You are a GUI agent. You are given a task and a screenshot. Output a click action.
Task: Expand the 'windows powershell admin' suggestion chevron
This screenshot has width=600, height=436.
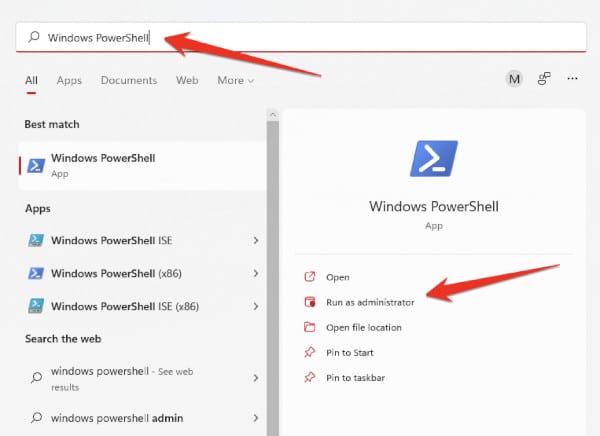pyautogui.click(x=256, y=418)
